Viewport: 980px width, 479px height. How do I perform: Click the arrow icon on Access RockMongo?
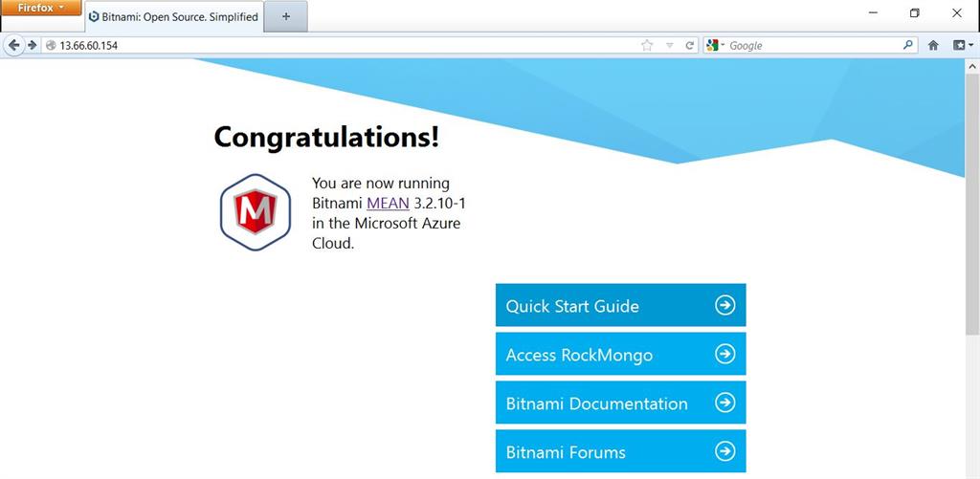725,354
